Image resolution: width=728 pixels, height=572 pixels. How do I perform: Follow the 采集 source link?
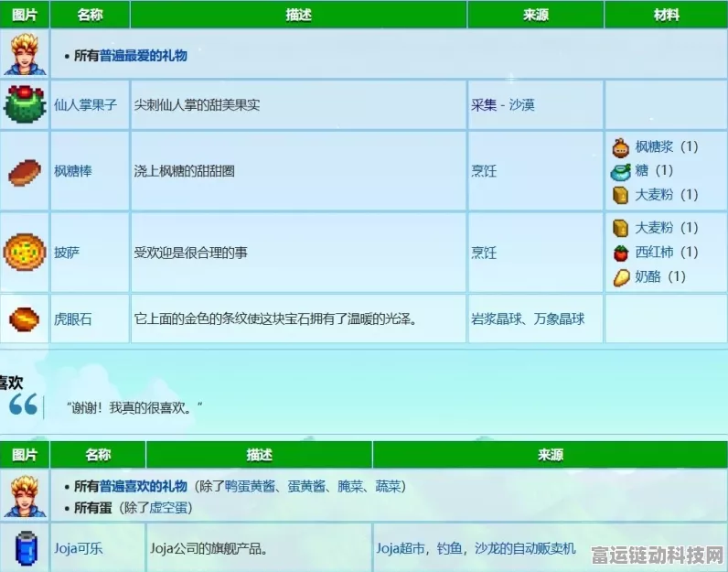tap(483, 105)
